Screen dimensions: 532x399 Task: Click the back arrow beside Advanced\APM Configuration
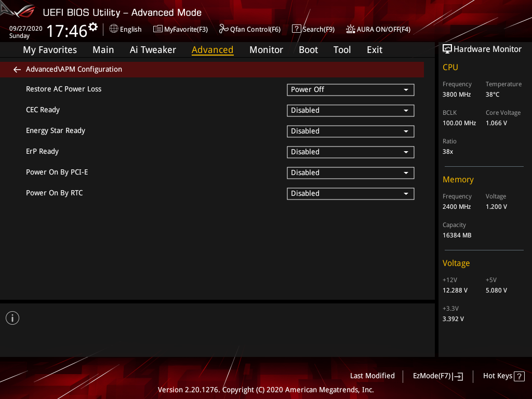17,70
